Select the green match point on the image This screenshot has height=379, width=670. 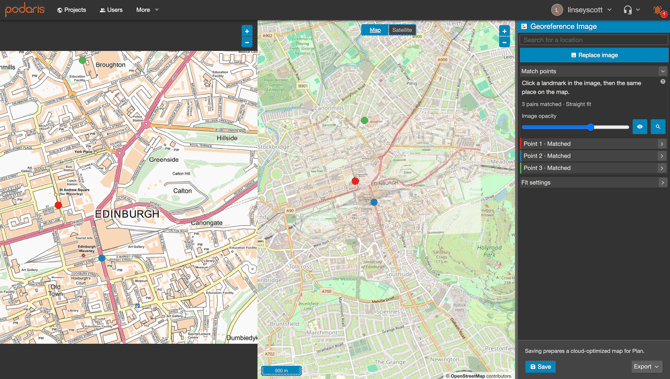click(82, 60)
